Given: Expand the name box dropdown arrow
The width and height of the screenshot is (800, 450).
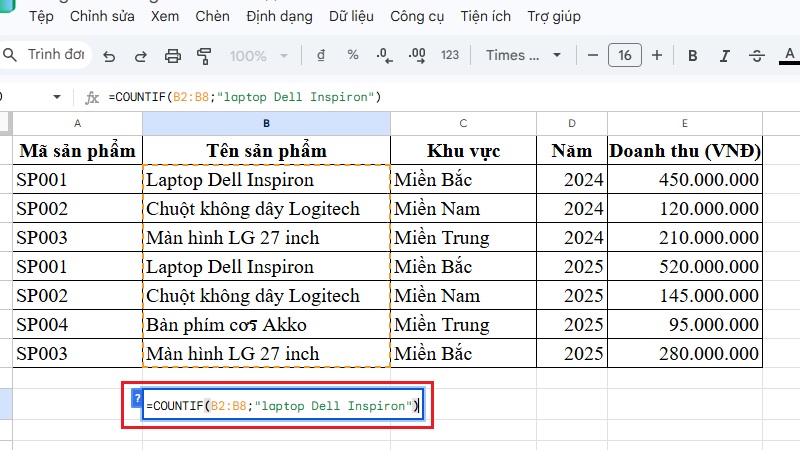Looking at the screenshot, I should pyautogui.click(x=57, y=97).
